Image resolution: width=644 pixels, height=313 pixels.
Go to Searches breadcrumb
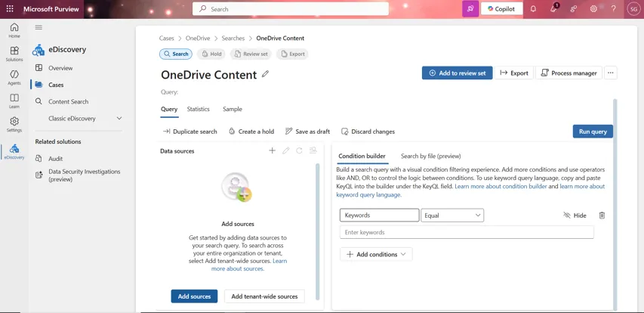pyautogui.click(x=233, y=39)
